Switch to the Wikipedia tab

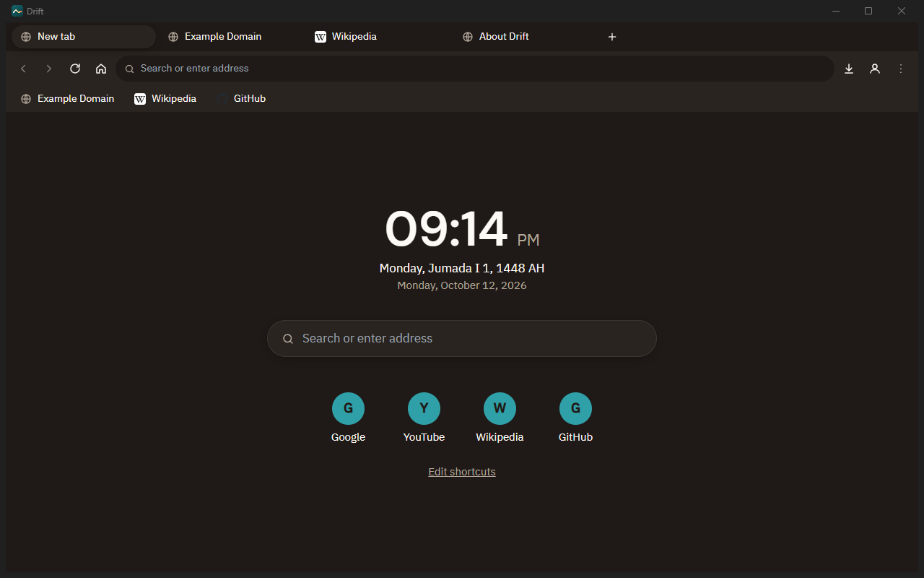click(378, 37)
